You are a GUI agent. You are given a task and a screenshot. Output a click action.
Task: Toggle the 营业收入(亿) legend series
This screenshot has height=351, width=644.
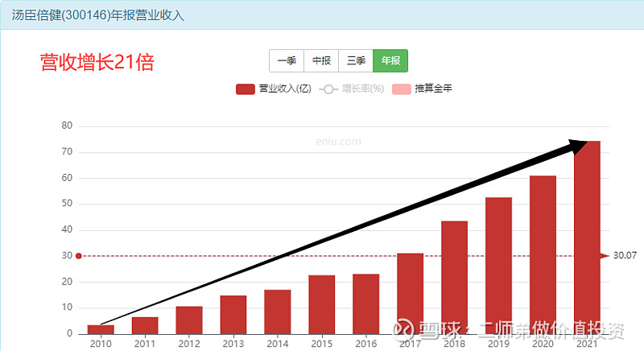pos(274,89)
